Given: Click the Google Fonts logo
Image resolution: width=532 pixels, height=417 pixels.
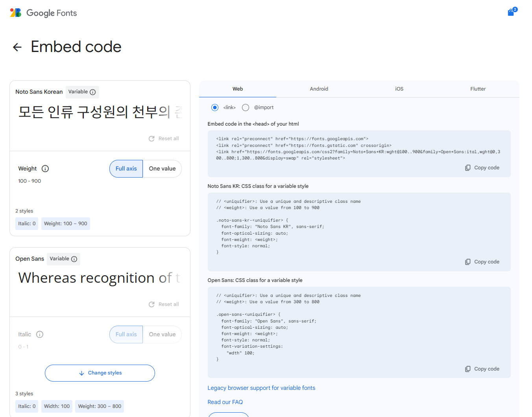Looking at the screenshot, I should pyautogui.click(x=43, y=13).
